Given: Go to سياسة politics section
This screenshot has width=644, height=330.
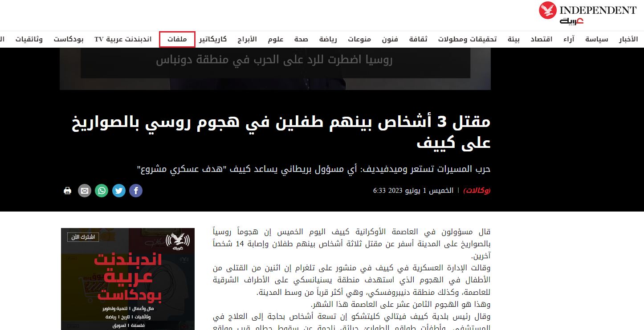Looking at the screenshot, I should (x=596, y=39).
